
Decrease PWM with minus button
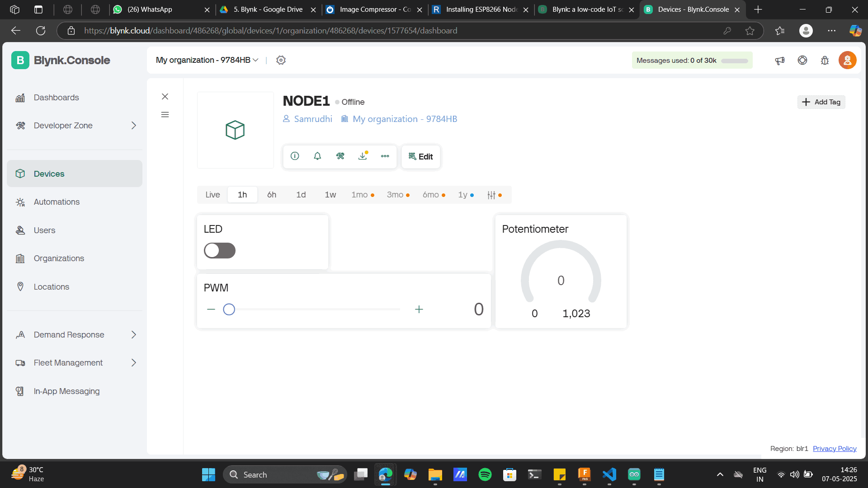[x=211, y=310]
